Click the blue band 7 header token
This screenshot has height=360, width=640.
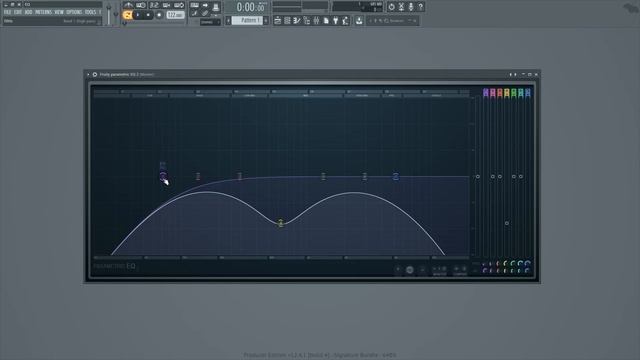(x=527, y=93)
